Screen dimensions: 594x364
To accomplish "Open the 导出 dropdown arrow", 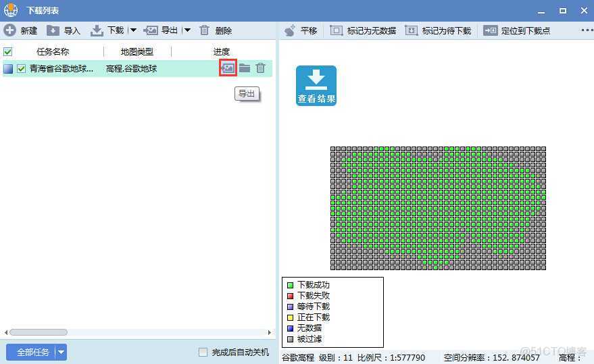I will (187, 30).
